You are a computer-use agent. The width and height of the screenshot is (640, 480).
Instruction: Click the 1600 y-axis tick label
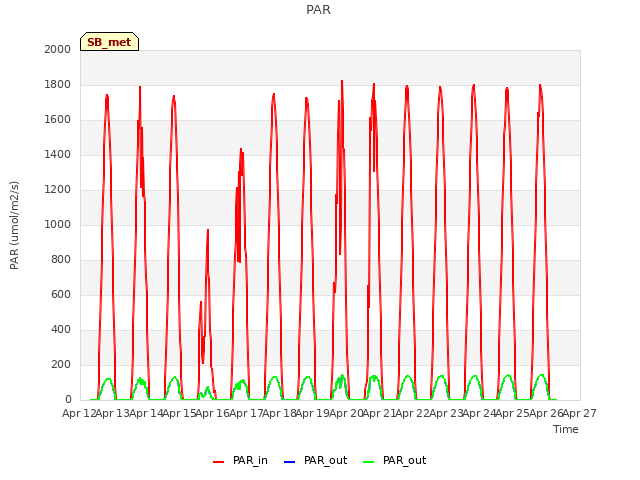tap(58, 120)
